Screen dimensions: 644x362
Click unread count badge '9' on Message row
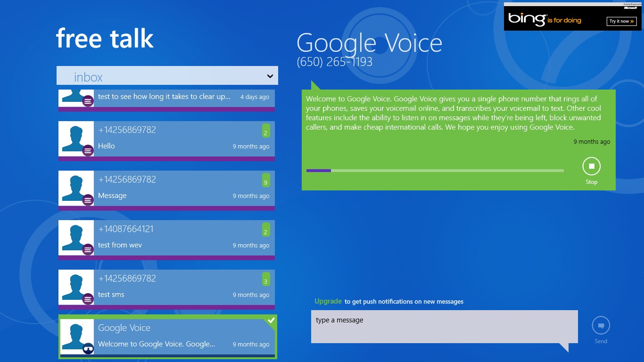266,180
